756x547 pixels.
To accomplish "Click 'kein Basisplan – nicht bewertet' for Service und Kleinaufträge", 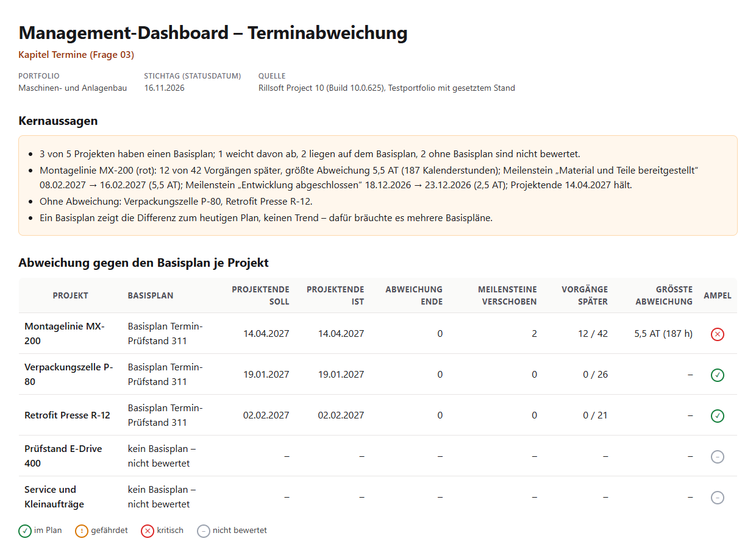I will click(x=162, y=497).
